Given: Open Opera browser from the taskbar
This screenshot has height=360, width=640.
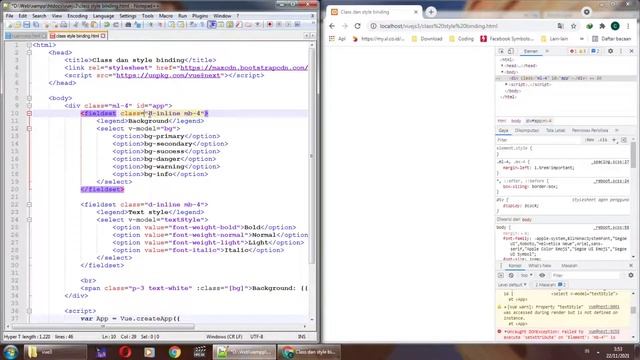Looking at the screenshot, I should (x=125, y=352).
